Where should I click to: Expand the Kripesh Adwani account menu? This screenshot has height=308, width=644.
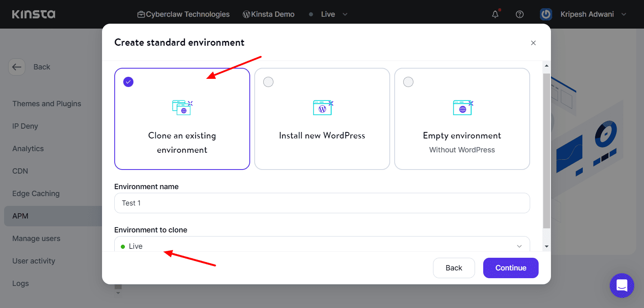(x=624, y=14)
